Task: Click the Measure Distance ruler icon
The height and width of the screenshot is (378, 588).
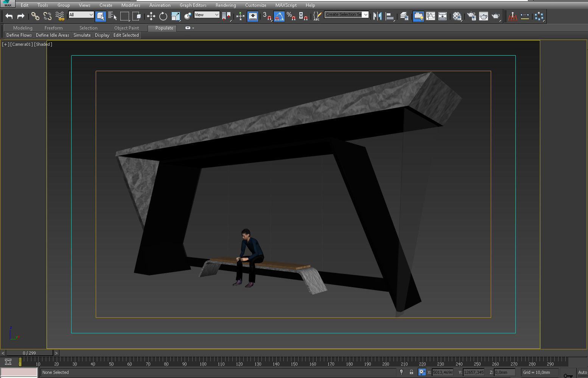Action: 525,16
